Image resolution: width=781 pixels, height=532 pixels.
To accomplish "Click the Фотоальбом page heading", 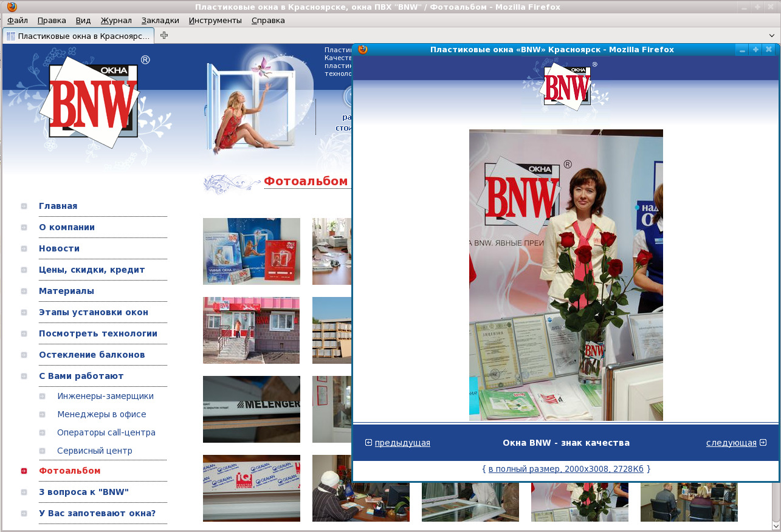I will [x=306, y=181].
